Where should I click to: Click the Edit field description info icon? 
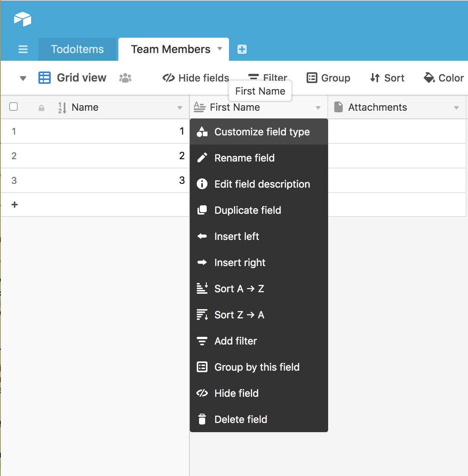pos(202,184)
